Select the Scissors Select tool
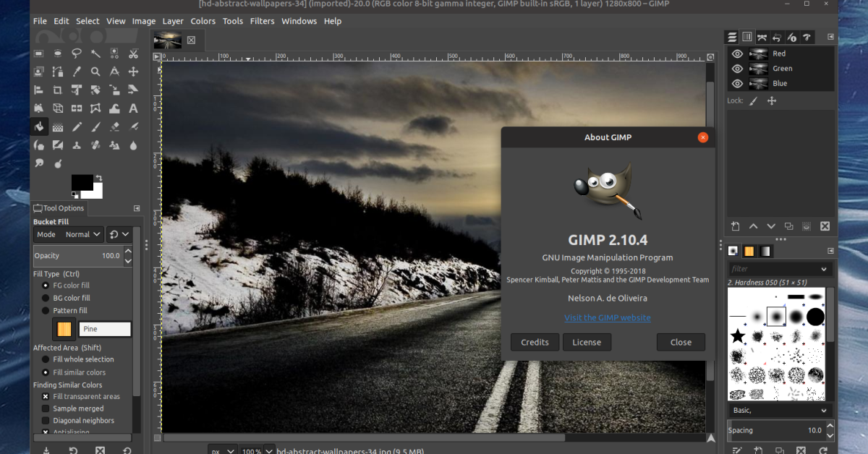Viewport: 868px width, 454px height. pyautogui.click(x=133, y=53)
